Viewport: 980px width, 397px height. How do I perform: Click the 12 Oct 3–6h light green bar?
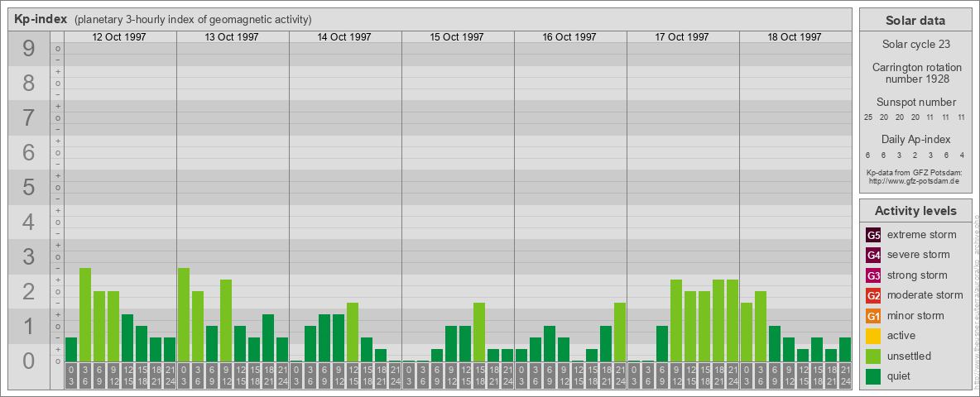[x=85, y=314]
